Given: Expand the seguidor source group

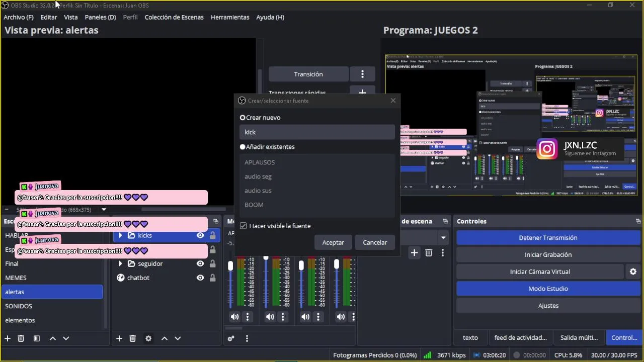Looking at the screenshot, I should [120, 263].
